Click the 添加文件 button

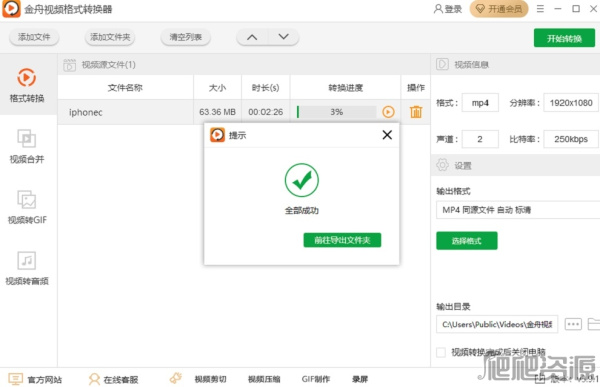[x=34, y=37]
